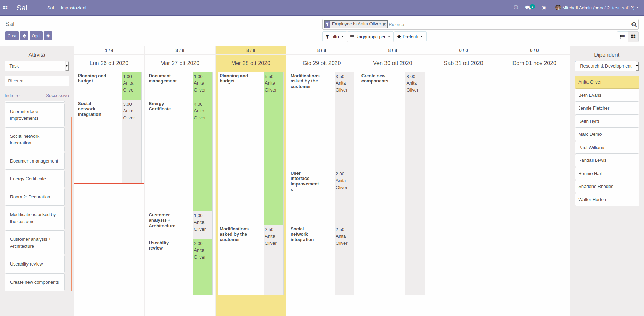Navigate to previous period with left arrow

(24, 35)
